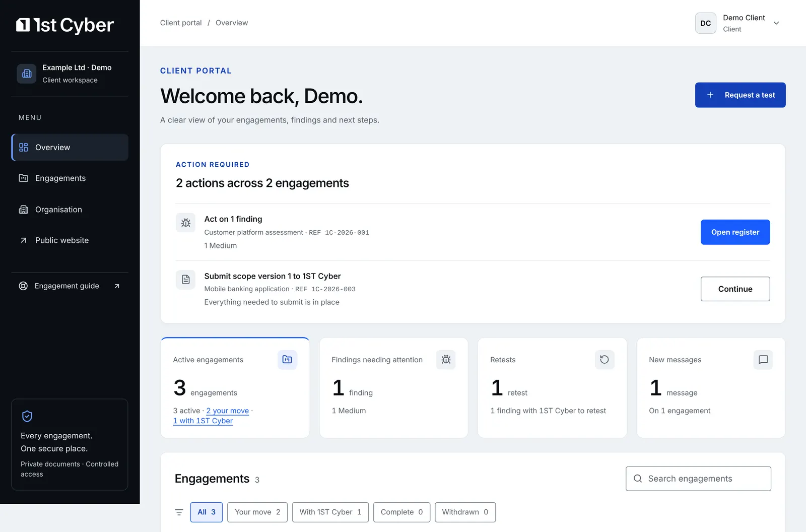Screen dimensions: 806x532
Task: Focus the Search engagements field
Action: coord(698,479)
